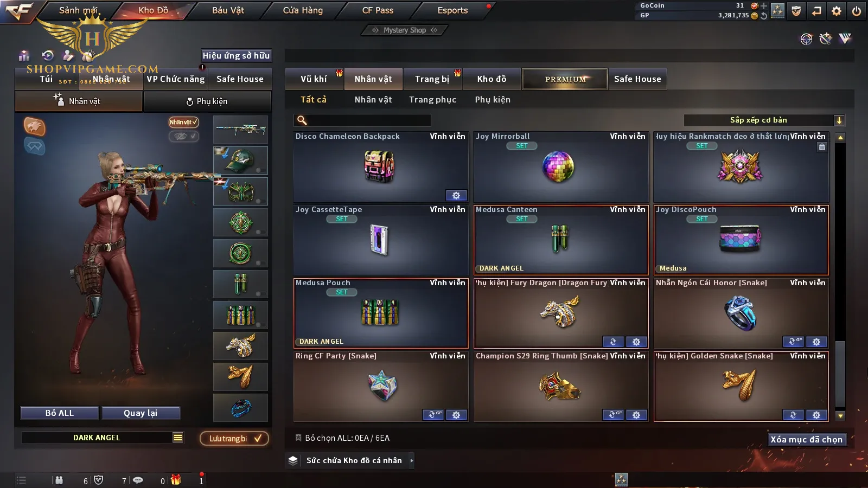Click the gift box icon in bottom bar
The width and height of the screenshot is (868, 488).
(x=176, y=480)
